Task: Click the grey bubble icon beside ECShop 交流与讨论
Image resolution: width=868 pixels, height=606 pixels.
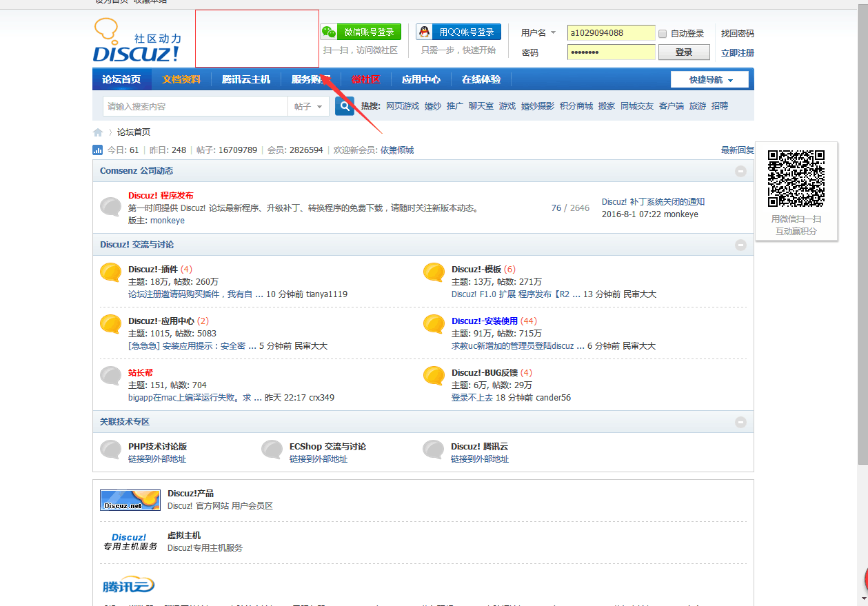Action: [272, 450]
